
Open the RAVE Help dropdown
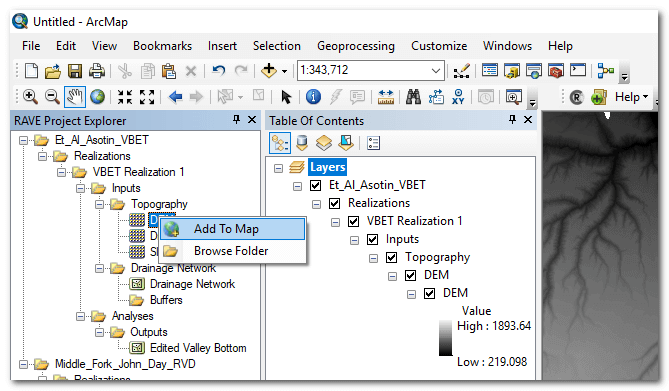tap(631, 97)
